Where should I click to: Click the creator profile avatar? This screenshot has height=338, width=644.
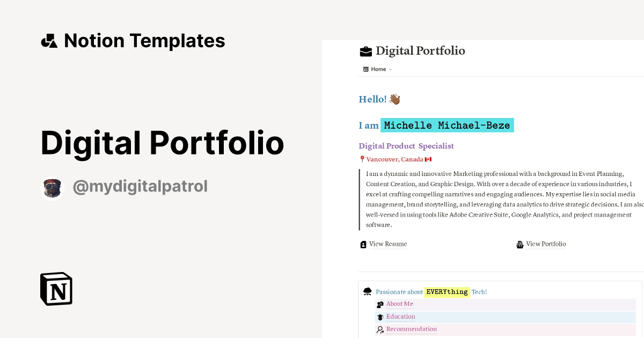tap(53, 188)
